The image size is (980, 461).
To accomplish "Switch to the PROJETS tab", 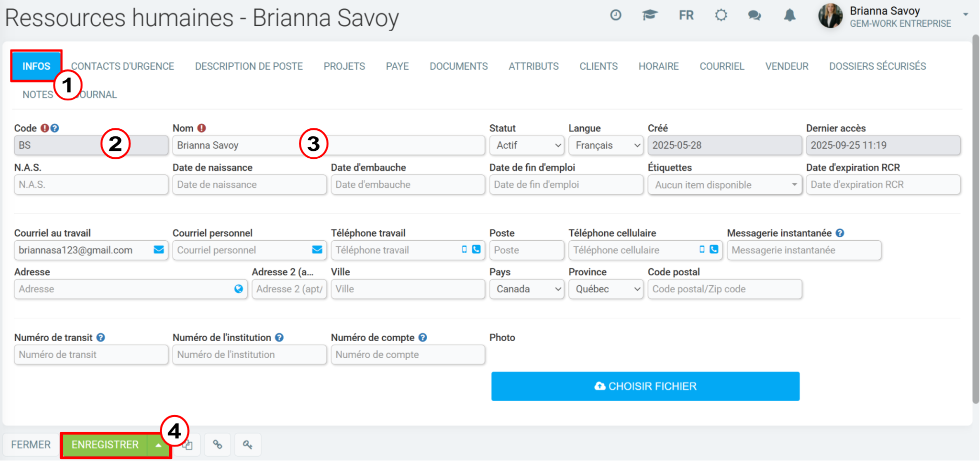I will (x=344, y=66).
